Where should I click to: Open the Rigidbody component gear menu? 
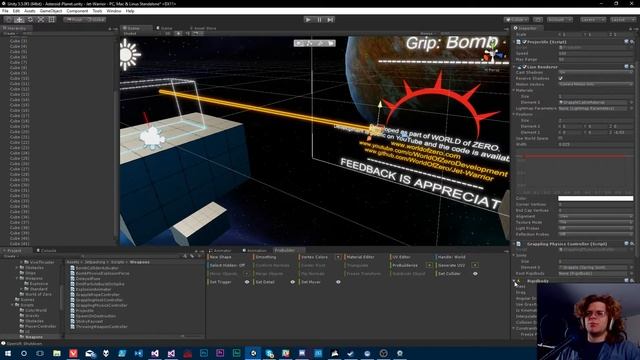click(x=632, y=281)
